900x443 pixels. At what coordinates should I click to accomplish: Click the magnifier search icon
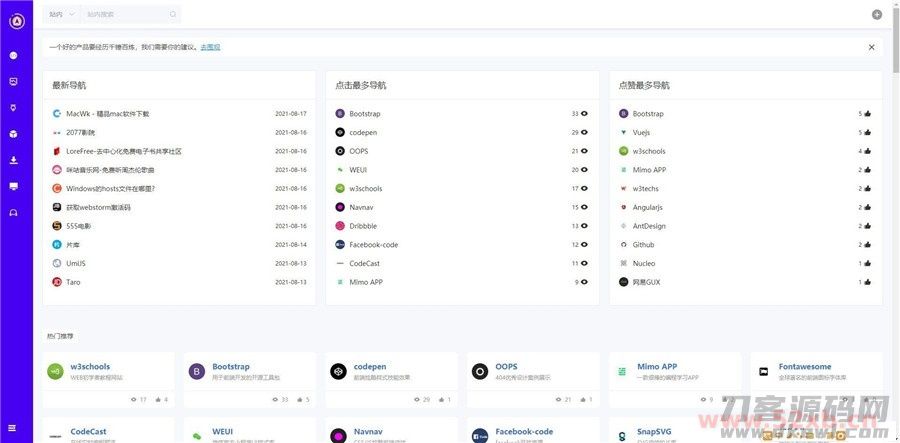coord(173,14)
